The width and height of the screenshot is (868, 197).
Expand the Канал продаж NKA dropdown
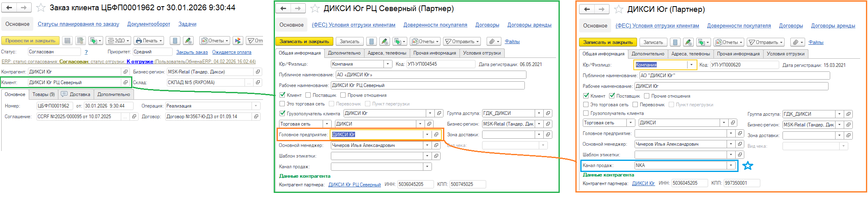731,165
